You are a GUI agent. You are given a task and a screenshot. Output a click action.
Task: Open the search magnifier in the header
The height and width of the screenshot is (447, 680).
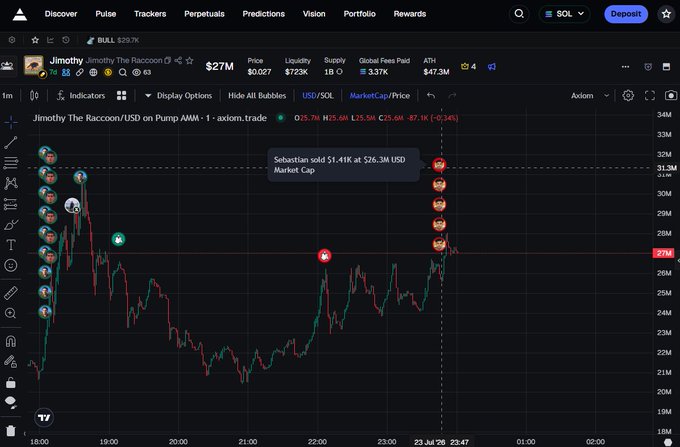pos(519,14)
